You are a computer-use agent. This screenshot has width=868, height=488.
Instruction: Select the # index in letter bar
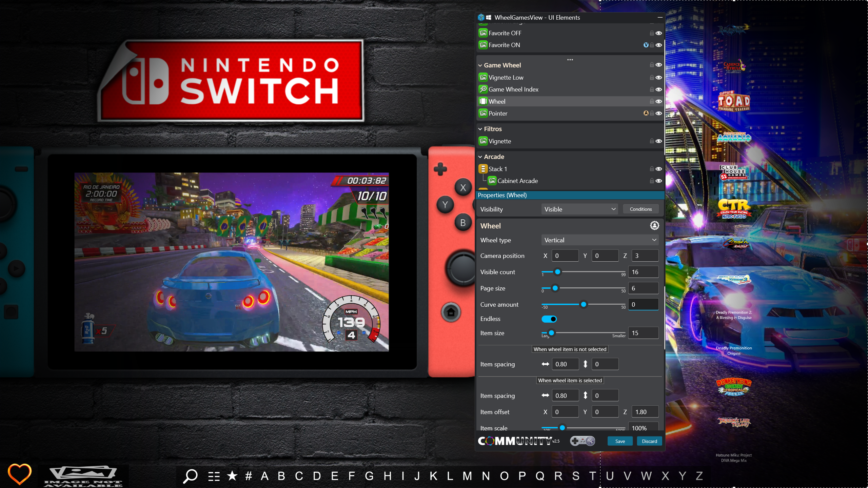(x=249, y=476)
